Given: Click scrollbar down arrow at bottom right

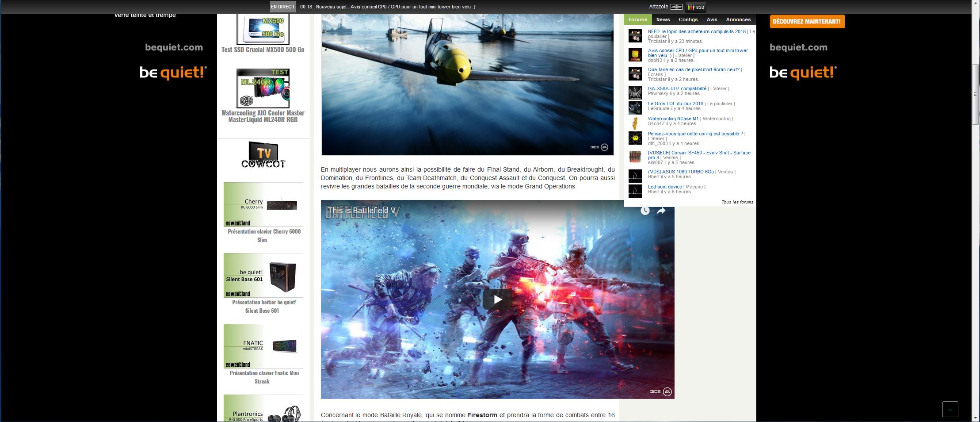Looking at the screenshot, I should point(975,418).
